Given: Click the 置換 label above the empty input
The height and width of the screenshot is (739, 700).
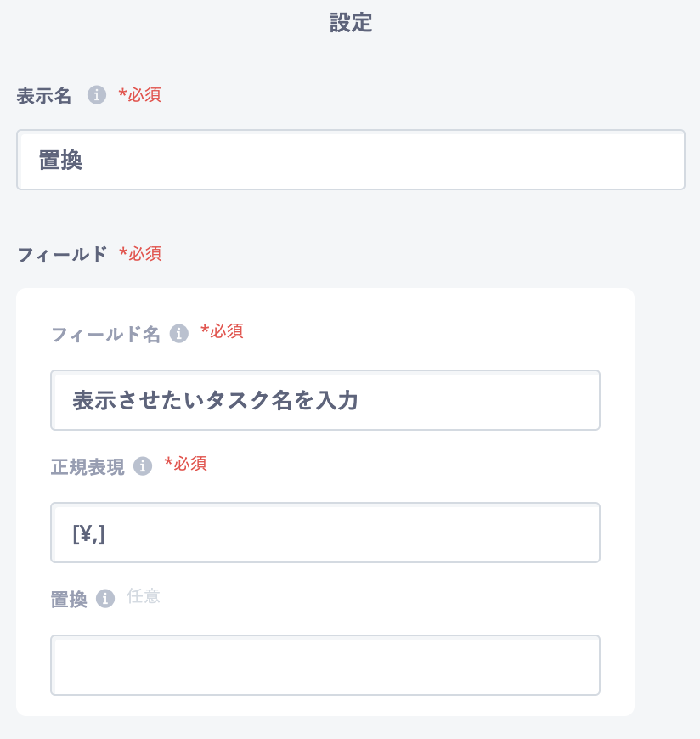Looking at the screenshot, I should pos(69,600).
